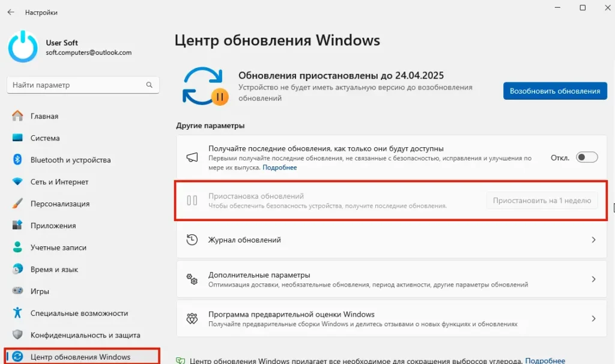
Task: Expand Журнал обновлений chevron
Action: coord(593,240)
